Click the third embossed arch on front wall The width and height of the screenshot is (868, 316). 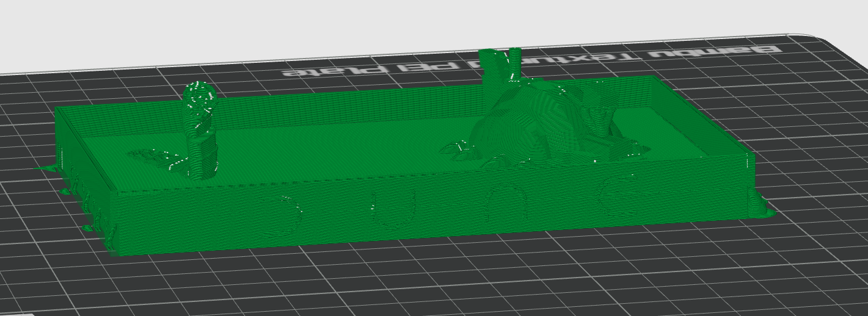(508, 201)
